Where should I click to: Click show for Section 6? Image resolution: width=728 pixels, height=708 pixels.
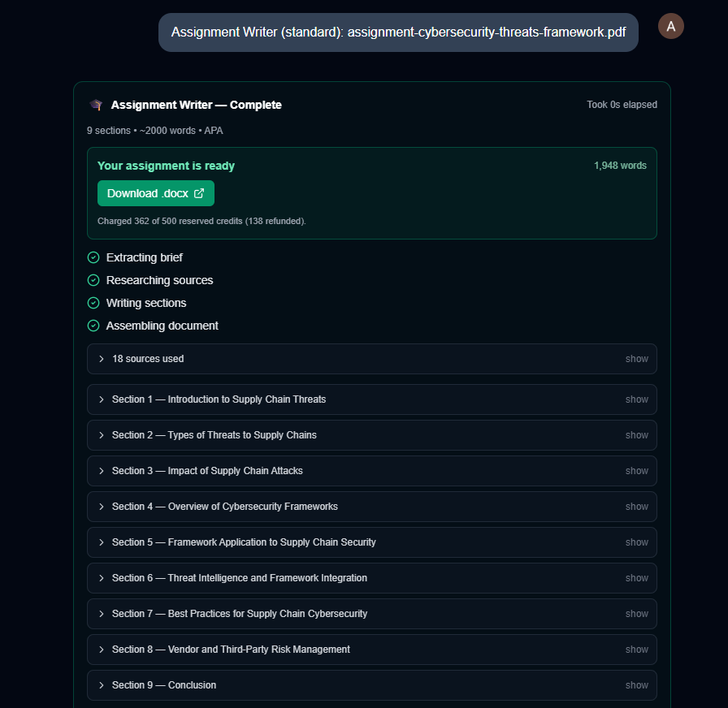point(636,578)
